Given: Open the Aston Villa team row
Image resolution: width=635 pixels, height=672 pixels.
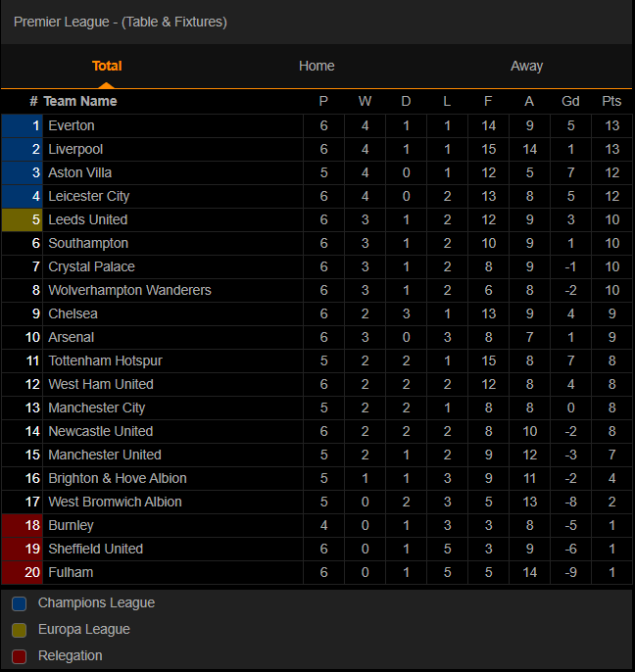Looking at the screenshot, I should [317, 172].
